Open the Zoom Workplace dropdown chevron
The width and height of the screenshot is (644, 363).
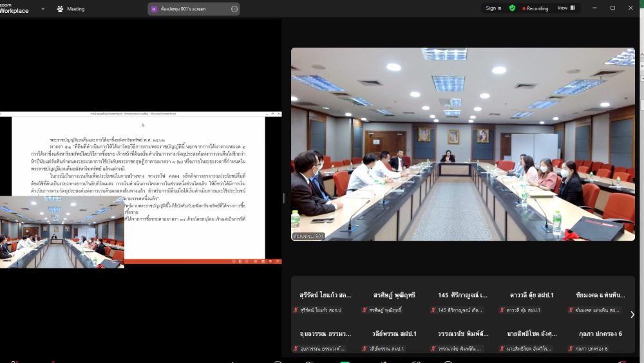[43, 9]
